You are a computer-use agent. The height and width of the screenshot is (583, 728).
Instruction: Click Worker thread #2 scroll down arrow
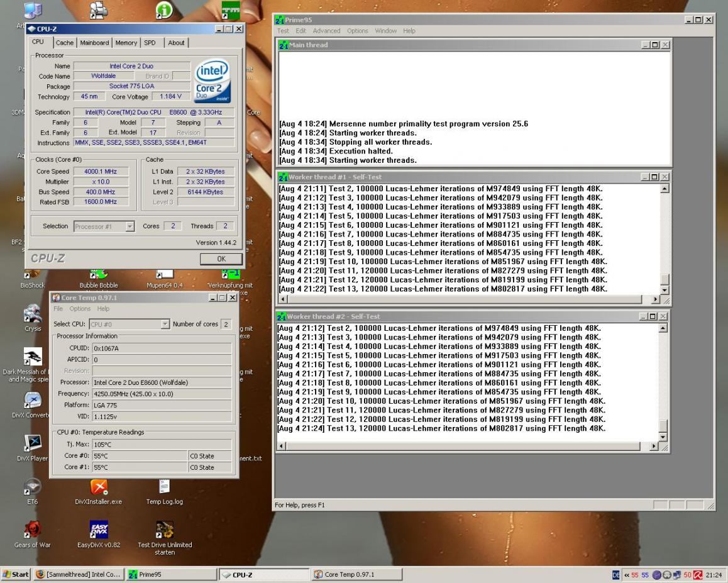[x=663, y=436]
